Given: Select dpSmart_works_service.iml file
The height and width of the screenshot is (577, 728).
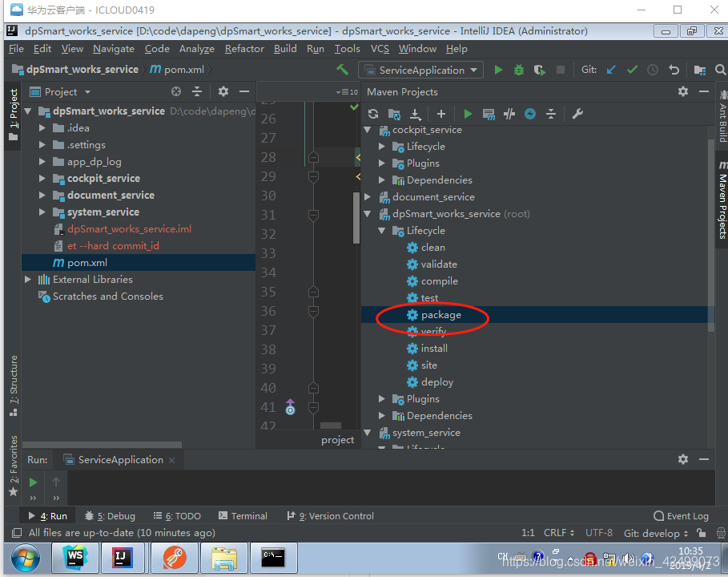Looking at the screenshot, I should pyautogui.click(x=129, y=229).
